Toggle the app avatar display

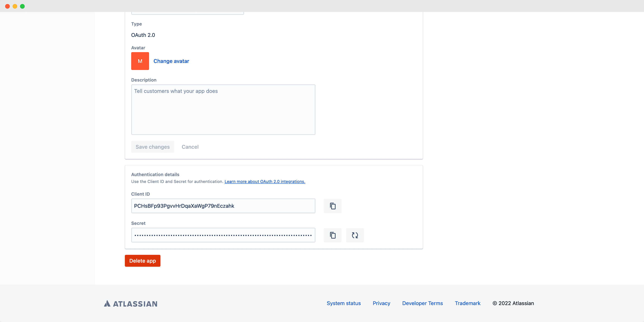coord(140,61)
